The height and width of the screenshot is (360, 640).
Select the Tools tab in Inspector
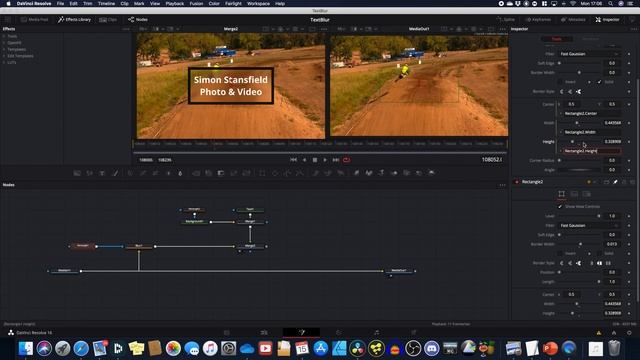[x=557, y=39]
